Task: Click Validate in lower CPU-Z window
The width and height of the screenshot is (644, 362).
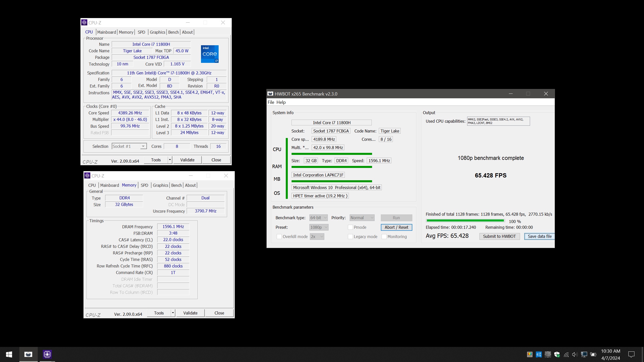Action: (x=190, y=313)
